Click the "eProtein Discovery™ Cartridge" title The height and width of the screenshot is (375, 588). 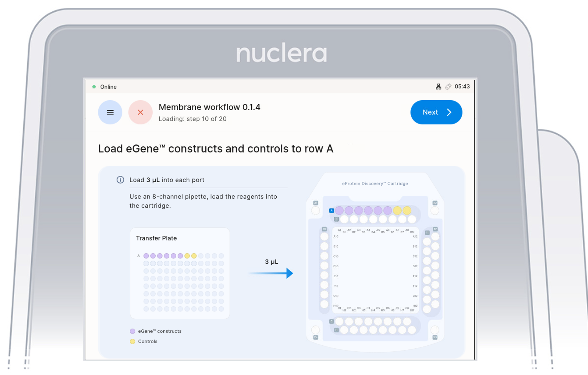click(375, 183)
